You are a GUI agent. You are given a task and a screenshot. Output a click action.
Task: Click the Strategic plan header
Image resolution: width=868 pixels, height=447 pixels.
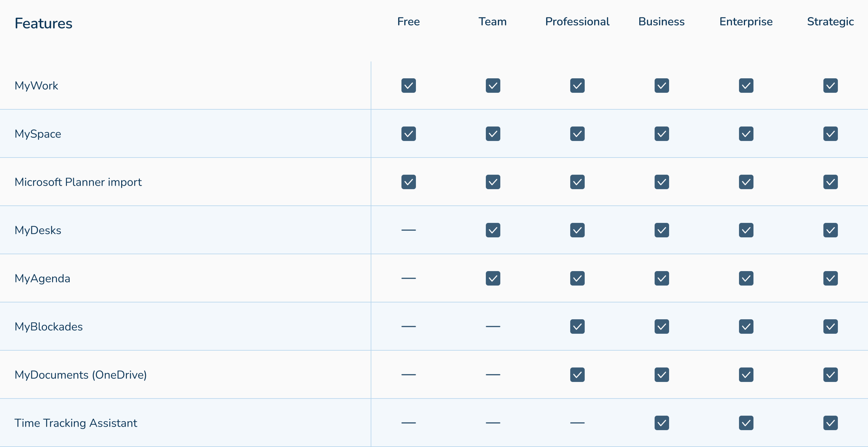[830, 22]
